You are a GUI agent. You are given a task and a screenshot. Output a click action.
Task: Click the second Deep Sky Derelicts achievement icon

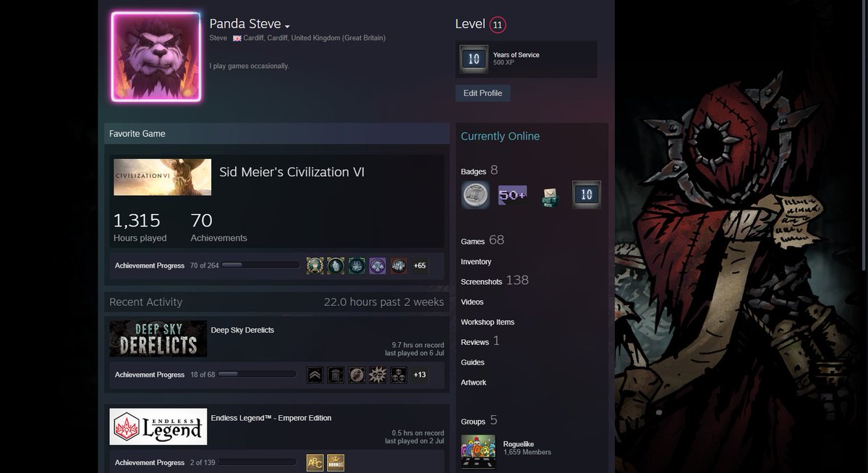click(x=336, y=375)
